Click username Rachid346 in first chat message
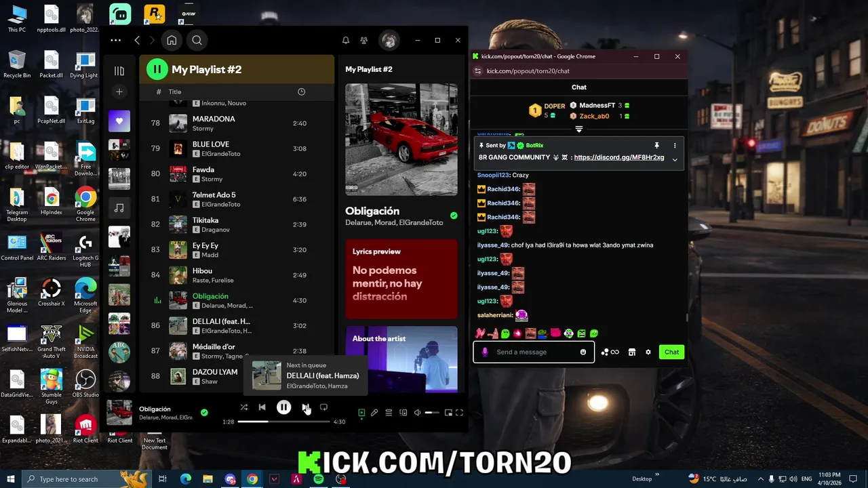The height and width of the screenshot is (488, 868). coord(503,189)
